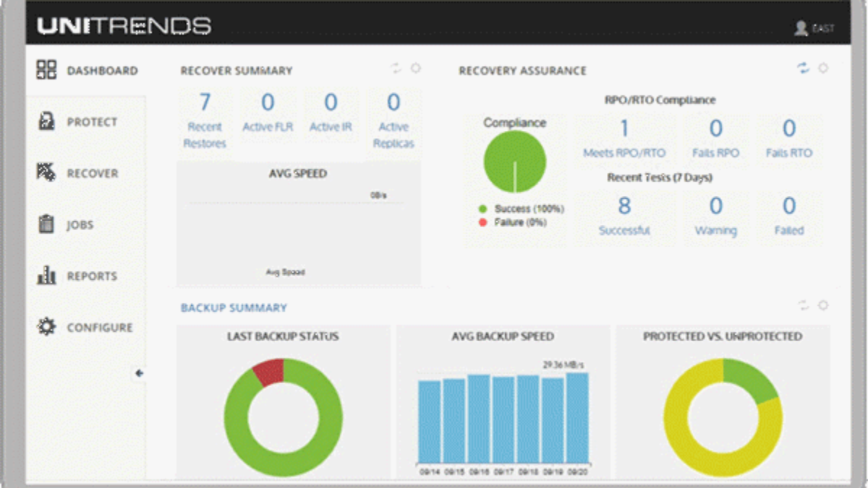Open Recovery Assurance panel settings circle
Image resolution: width=868 pixels, height=488 pixels.
(x=823, y=68)
